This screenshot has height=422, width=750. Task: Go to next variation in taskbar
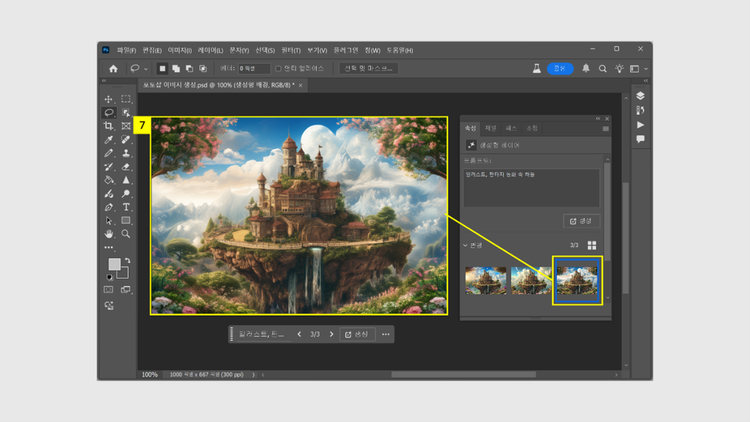tap(330, 334)
